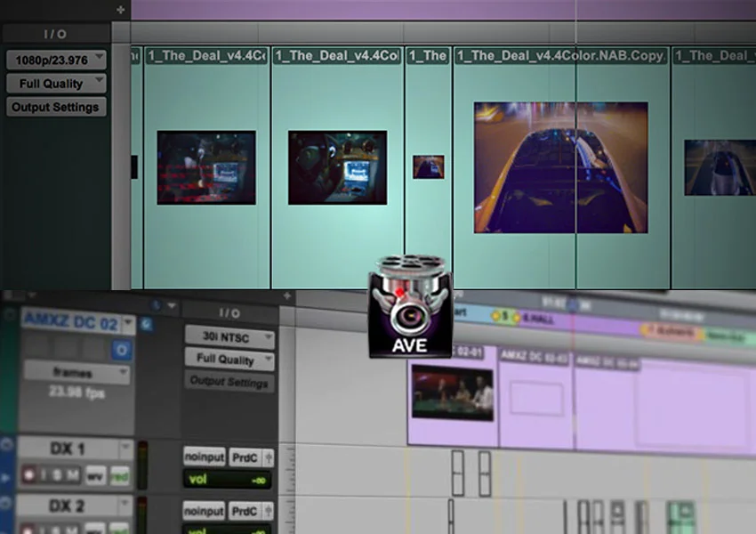Mute the DX 1 track
756x534 pixels.
pyautogui.click(x=72, y=475)
